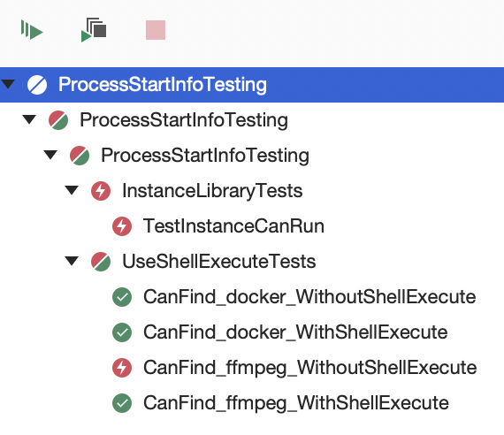The height and width of the screenshot is (435, 504).
Task: Click the Run All Tests icon
Action: point(32,30)
